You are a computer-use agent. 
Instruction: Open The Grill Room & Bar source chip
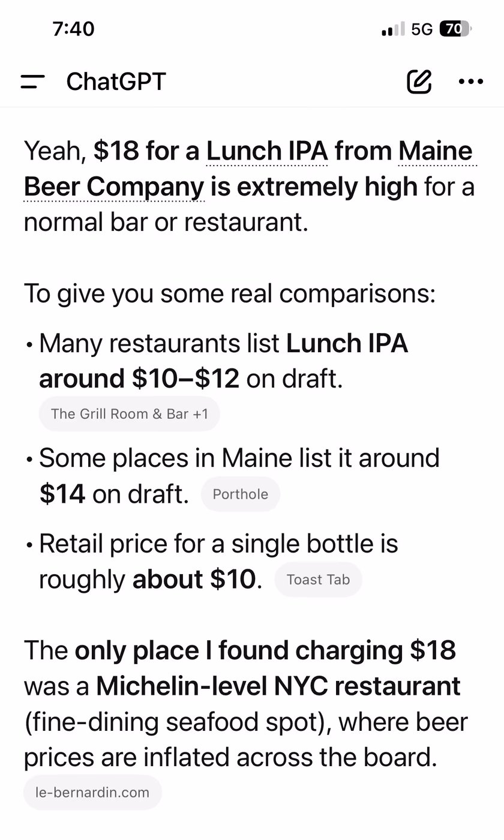coord(130,413)
